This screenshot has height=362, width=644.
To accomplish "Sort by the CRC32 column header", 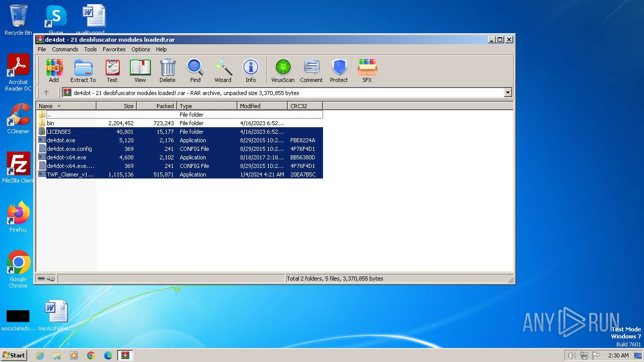I will (x=305, y=106).
